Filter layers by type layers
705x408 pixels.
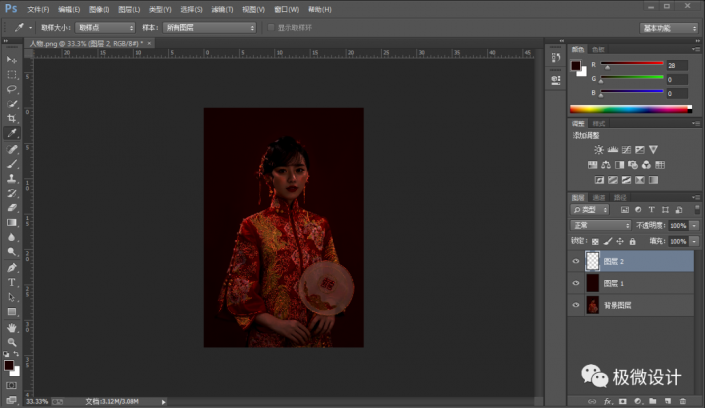click(x=651, y=210)
